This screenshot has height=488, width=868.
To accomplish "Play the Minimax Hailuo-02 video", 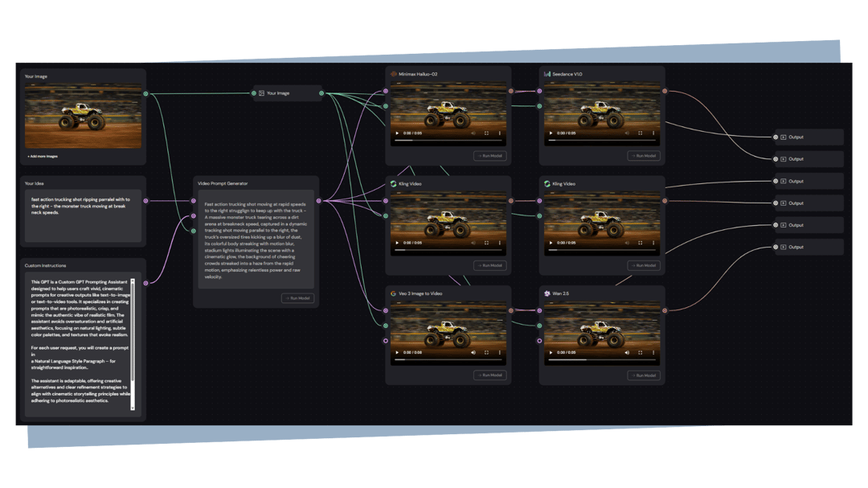I will pos(397,133).
